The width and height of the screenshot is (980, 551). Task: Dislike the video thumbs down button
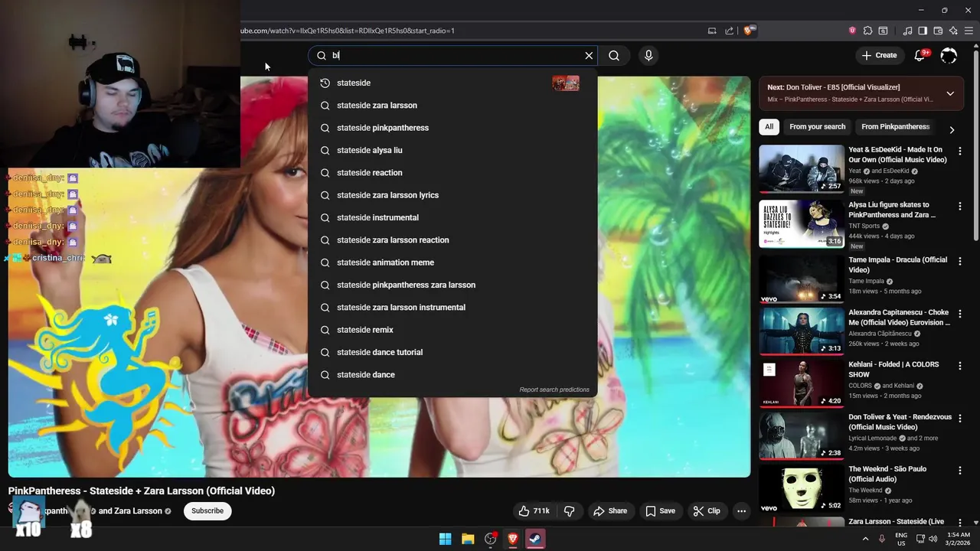[x=570, y=510]
